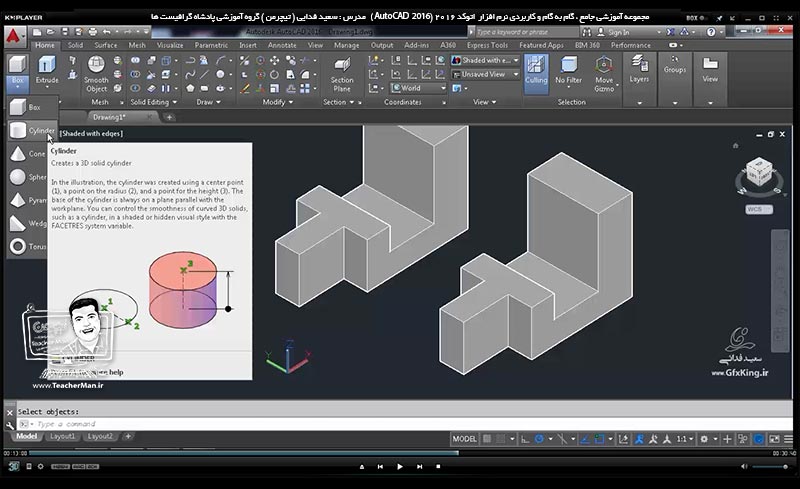Click the Open file icon in quick access
The height and width of the screenshot is (489, 800).
(51, 32)
